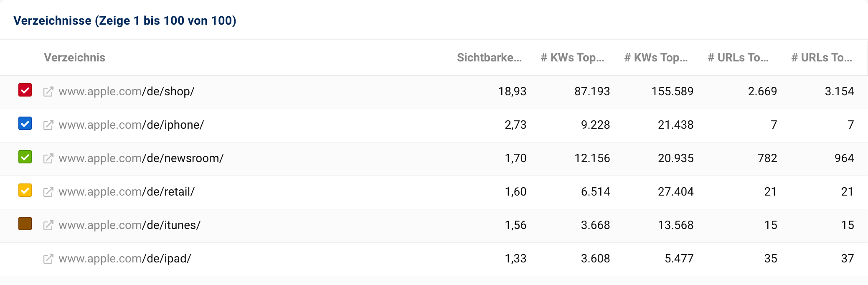Sort by the Sichtbarkeit column header
This screenshot has height=285, width=868.
point(489,58)
